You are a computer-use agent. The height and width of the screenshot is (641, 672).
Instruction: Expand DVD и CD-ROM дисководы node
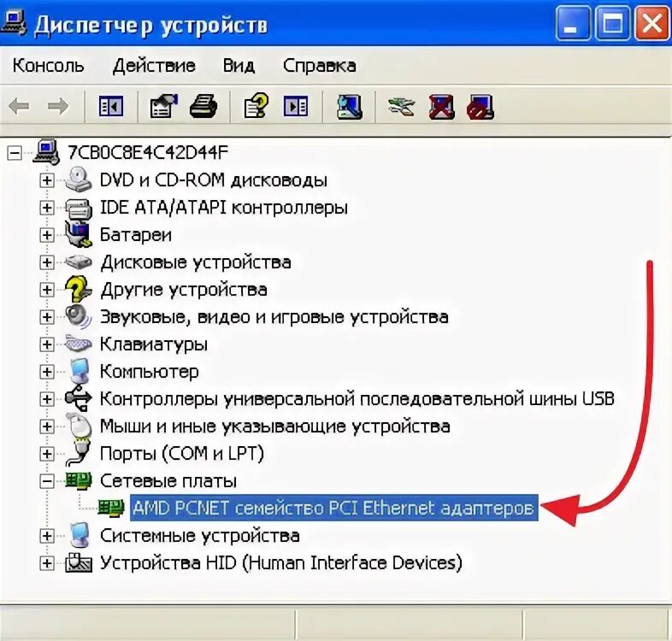(47, 180)
